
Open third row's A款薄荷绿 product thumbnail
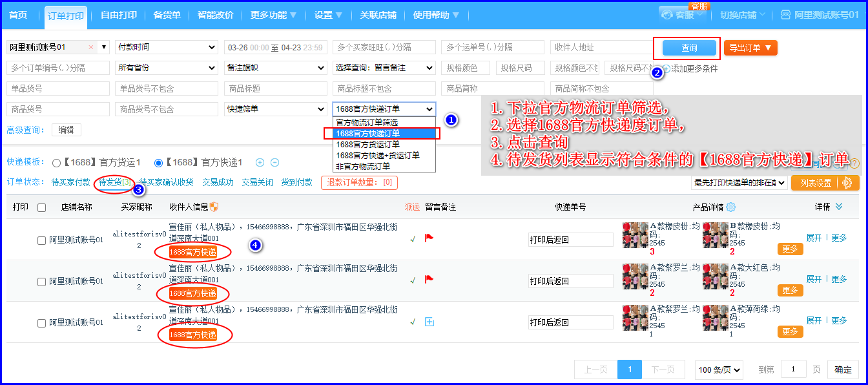716,317
